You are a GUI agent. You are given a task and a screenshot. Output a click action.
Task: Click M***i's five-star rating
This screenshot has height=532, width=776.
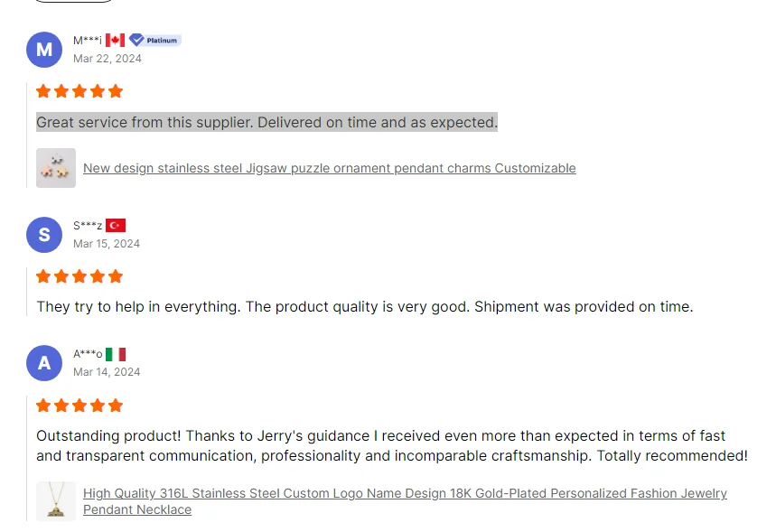tap(79, 91)
